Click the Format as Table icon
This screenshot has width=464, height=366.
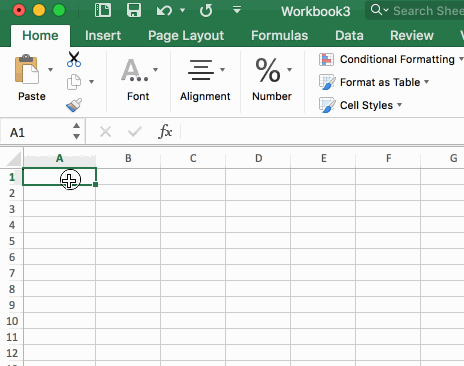[x=327, y=82]
